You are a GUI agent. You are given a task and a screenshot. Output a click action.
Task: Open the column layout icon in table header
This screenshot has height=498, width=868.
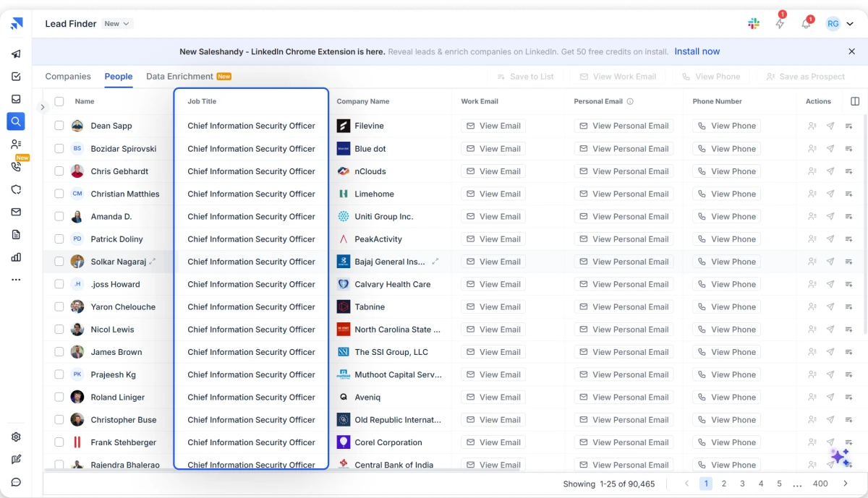click(x=855, y=101)
